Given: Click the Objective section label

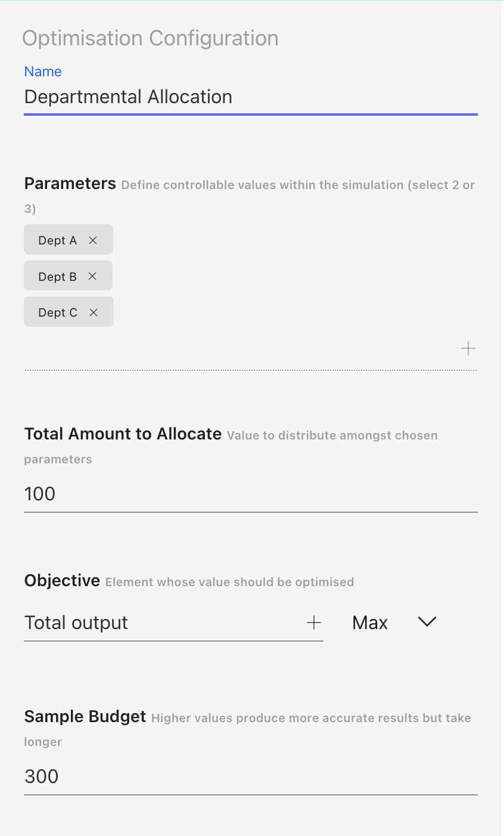Looking at the screenshot, I should pyautogui.click(x=62, y=581).
